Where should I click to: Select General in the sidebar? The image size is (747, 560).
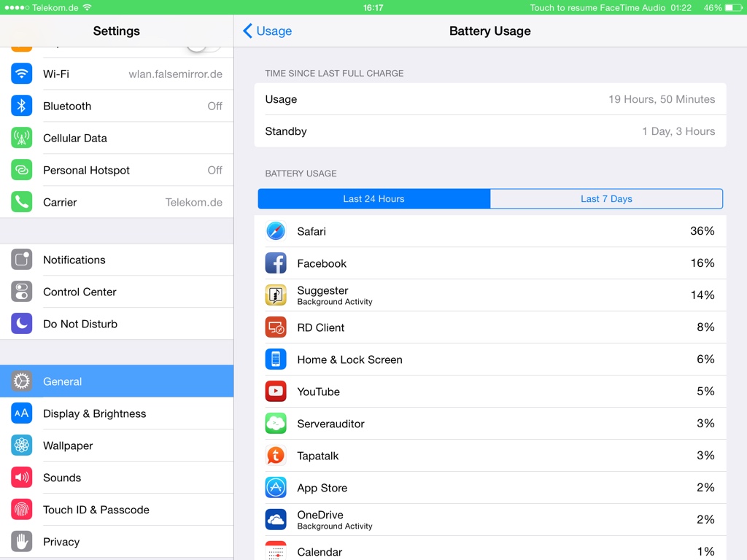[x=117, y=381]
